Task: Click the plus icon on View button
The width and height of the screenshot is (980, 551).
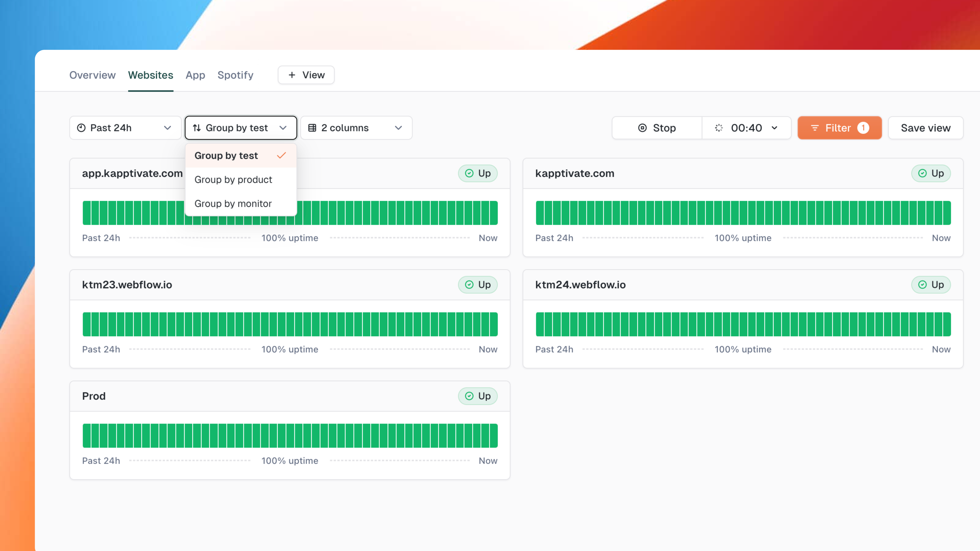Action: [x=292, y=75]
